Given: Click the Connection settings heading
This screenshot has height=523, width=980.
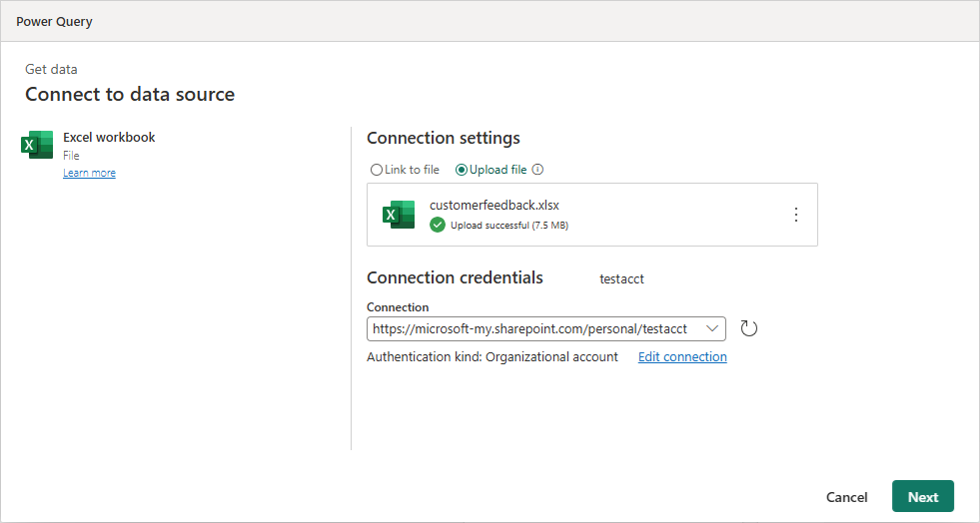Looking at the screenshot, I should click(444, 138).
